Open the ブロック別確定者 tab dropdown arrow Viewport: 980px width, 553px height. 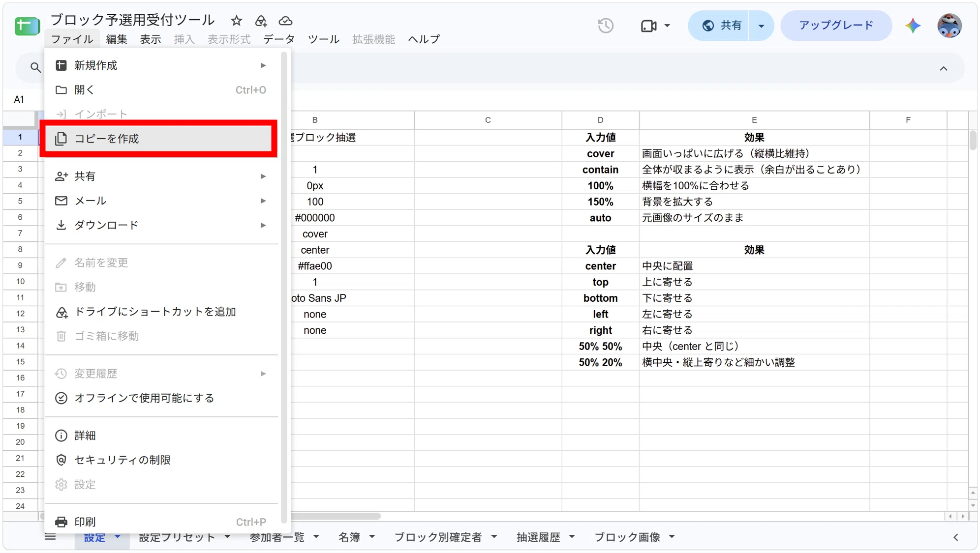493,537
